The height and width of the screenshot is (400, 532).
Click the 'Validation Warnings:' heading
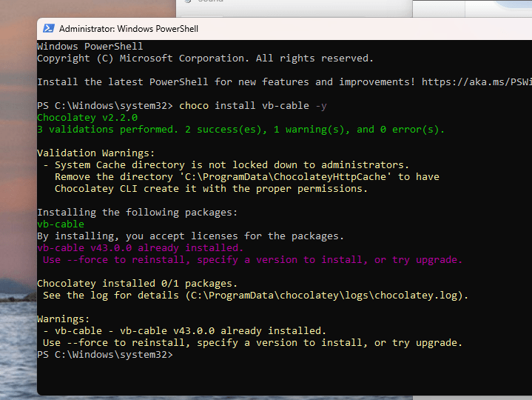[95, 153]
